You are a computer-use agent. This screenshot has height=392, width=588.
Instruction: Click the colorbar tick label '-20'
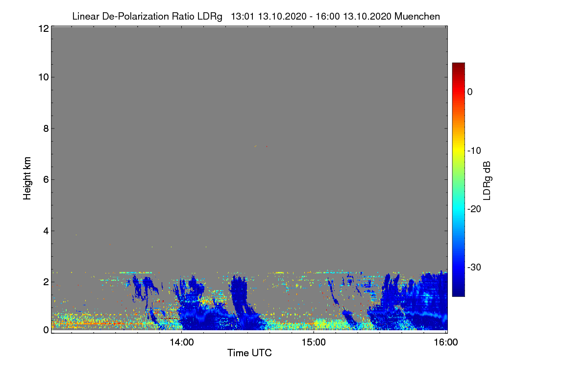click(474, 209)
